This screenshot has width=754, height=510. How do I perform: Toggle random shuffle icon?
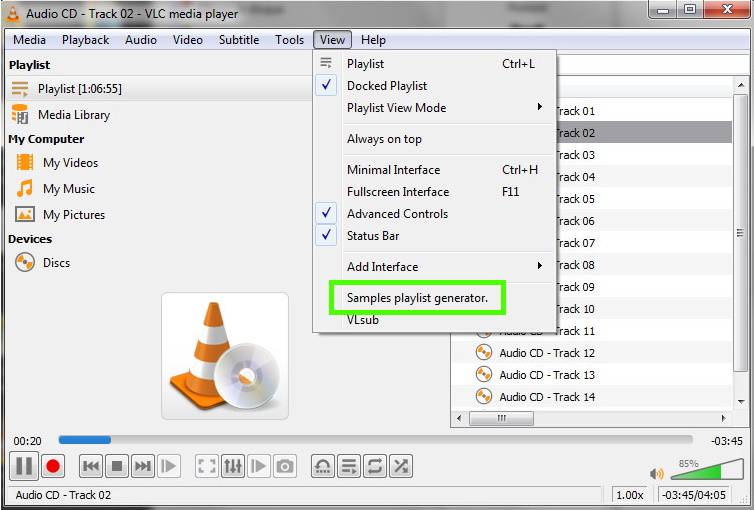401,466
